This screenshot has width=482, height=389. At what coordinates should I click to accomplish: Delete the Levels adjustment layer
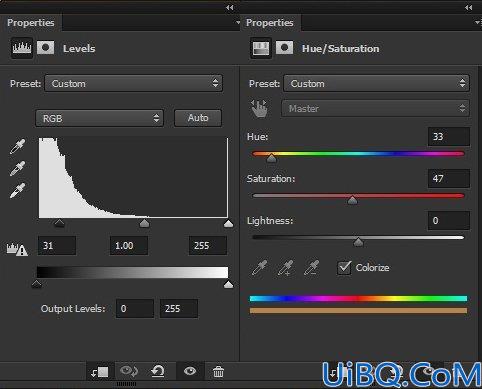pos(218,371)
